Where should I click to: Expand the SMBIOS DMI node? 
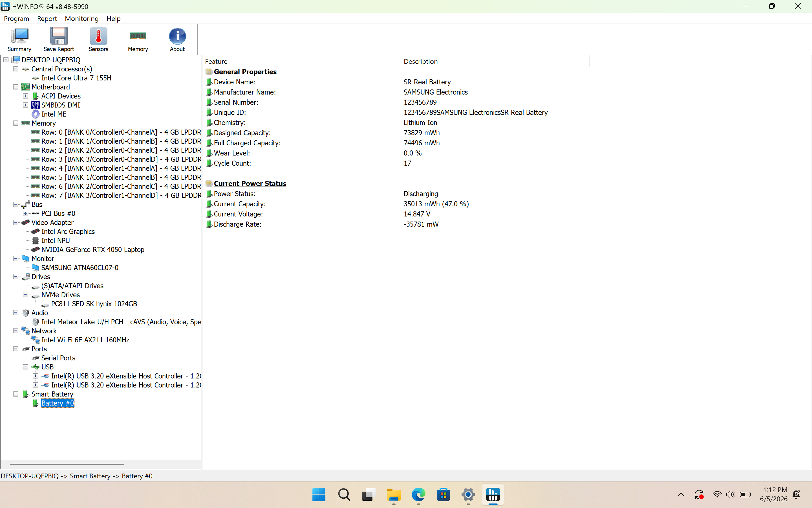[x=25, y=105]
